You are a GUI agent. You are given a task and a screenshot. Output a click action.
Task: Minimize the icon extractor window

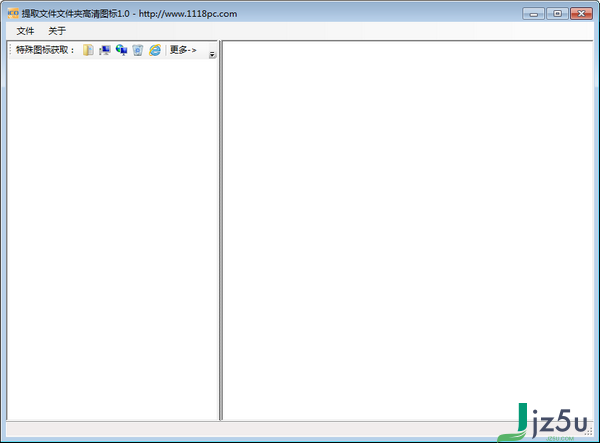[x=533, y=14]
